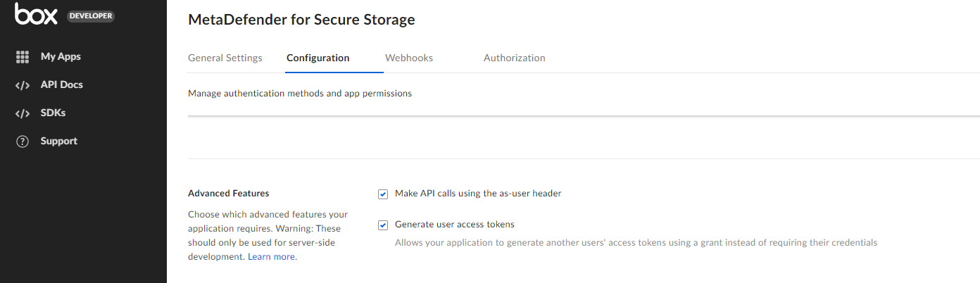Open My Apps in sidebar
The image size is (980, 283).
pos(61,57)
